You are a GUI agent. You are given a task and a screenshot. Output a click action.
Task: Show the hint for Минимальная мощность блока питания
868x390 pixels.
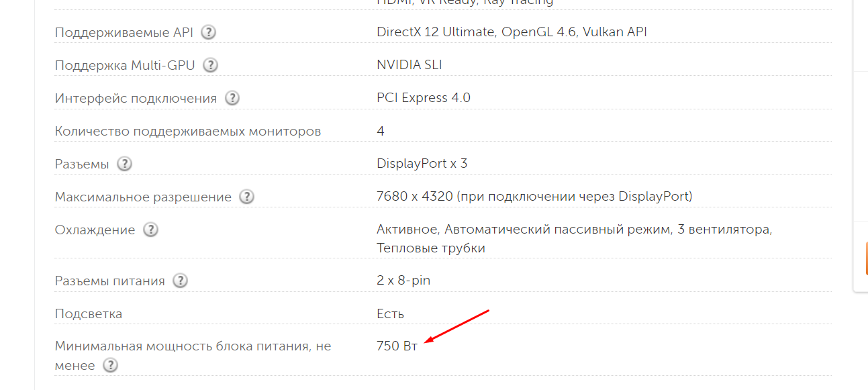[110, 365]
